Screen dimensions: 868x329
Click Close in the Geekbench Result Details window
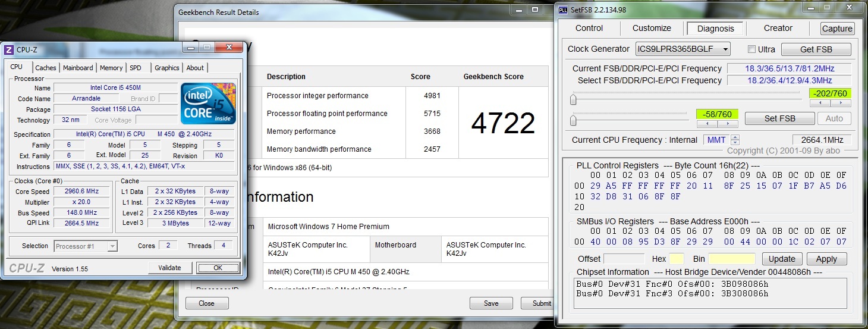coord(207,303)
